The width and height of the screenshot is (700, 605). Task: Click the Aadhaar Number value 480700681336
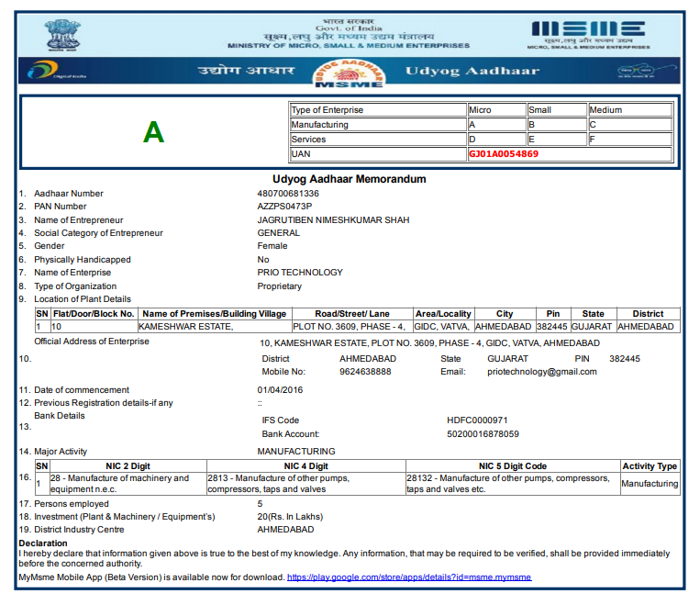(x=288, y=194)
